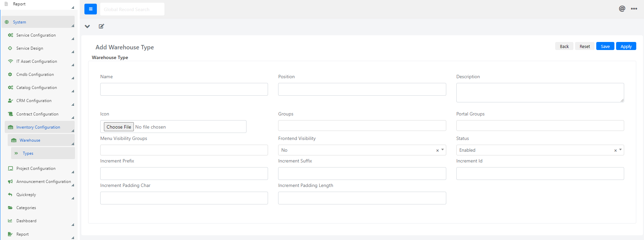Click the Inventory Configuration warehouse icon
Image resolution: width=644 pixels, height=240 pixels.
point(10,127)
